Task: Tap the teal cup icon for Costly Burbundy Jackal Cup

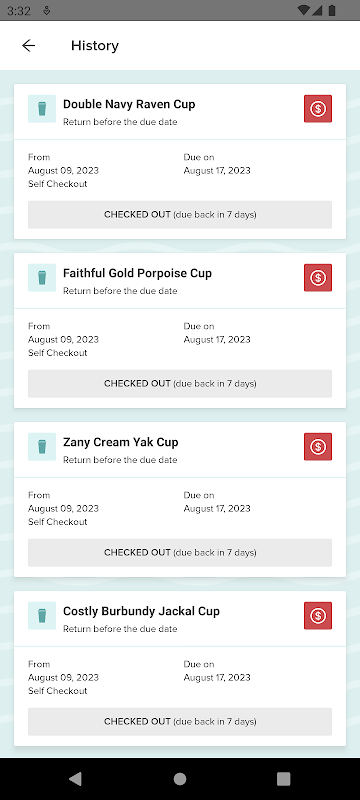Action: [42, 615]
